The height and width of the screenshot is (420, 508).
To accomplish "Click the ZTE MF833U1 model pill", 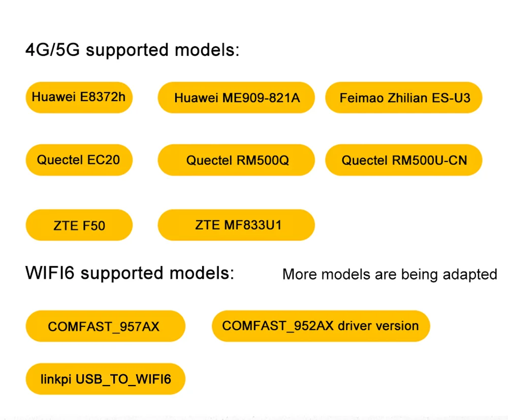I will pos(236,224).
